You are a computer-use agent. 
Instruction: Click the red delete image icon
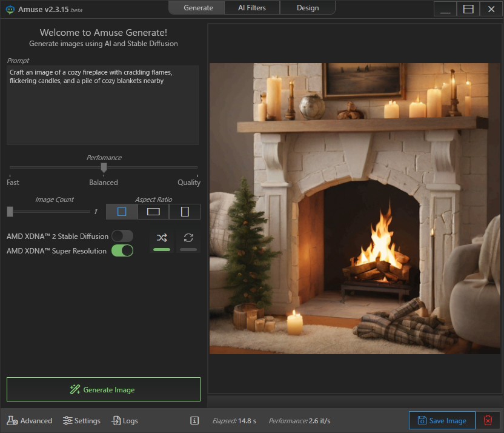[488, 421]
